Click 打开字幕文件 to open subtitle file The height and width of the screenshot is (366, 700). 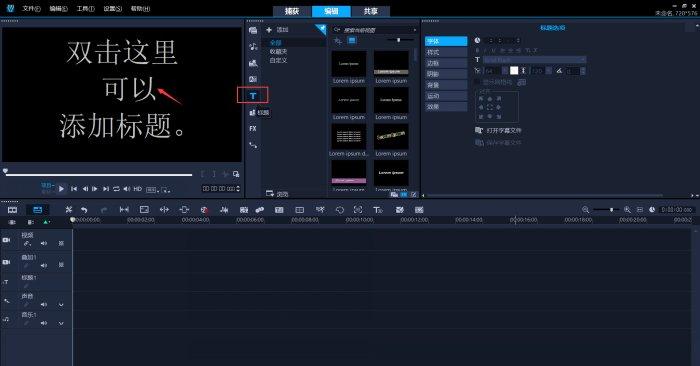[498, 130]
